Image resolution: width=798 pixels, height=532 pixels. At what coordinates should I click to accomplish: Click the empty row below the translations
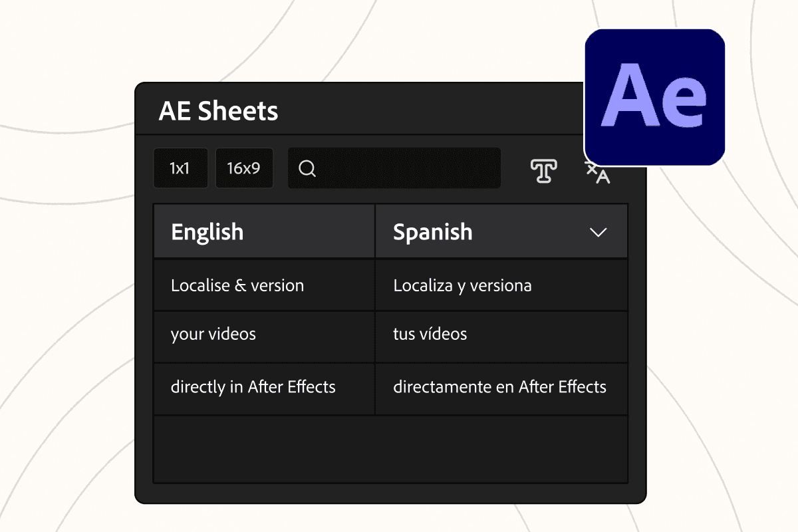tap(390, 449)
